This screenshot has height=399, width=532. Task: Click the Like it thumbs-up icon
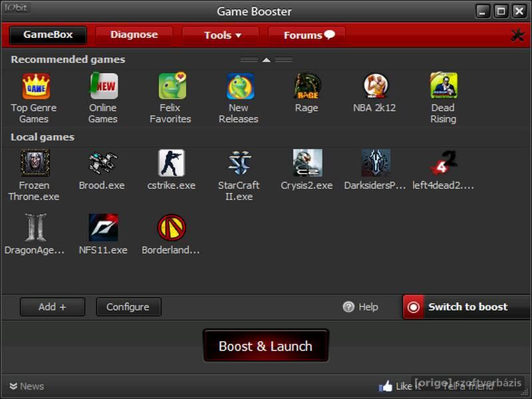(386, 386)
